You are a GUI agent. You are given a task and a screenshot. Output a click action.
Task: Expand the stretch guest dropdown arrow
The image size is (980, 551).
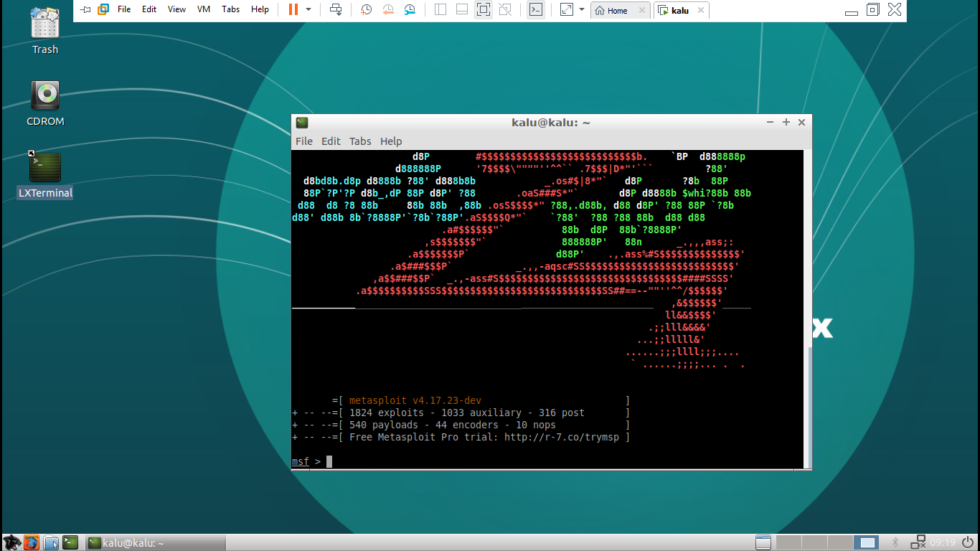pos(582,10)
